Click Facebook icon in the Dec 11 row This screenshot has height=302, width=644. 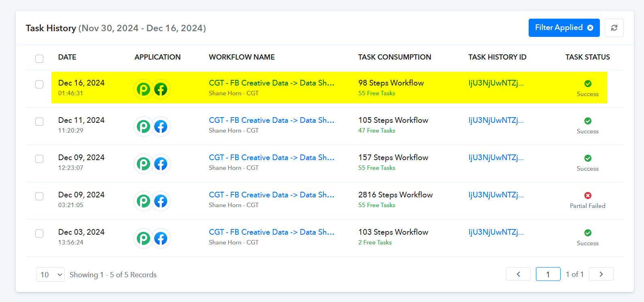tap(161, 126)
